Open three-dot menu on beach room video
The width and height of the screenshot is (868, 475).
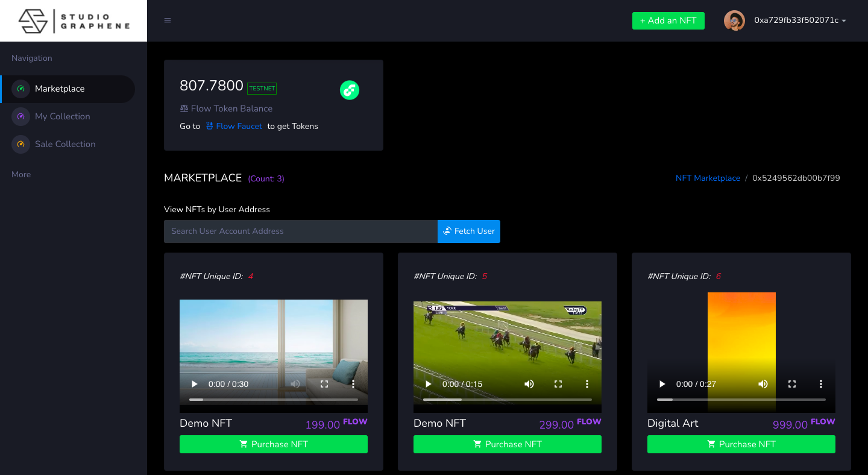pyautogui.click(x=353, y=384)
